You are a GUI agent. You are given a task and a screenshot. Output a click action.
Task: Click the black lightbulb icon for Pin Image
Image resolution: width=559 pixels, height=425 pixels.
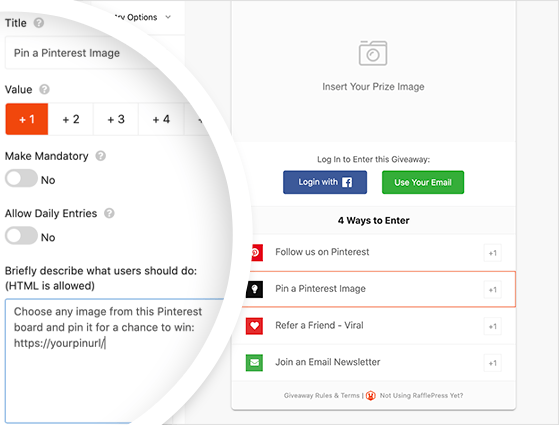(255, 289)
